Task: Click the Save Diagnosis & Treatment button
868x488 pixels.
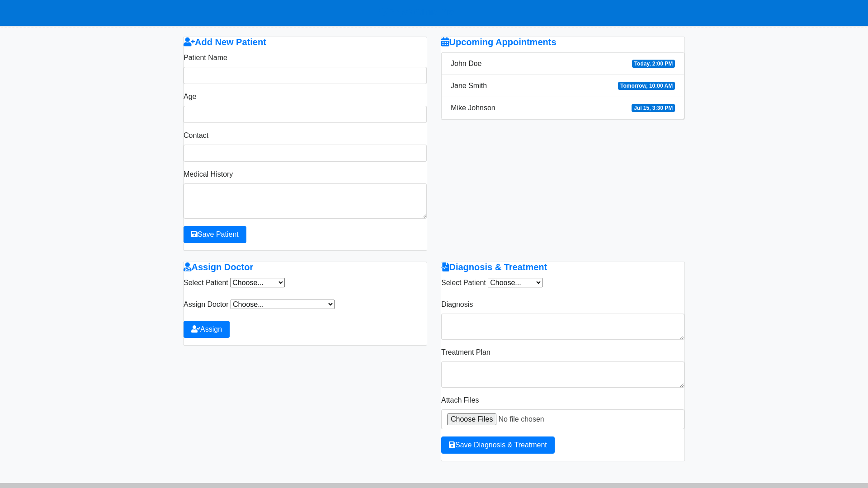Action: click(x=498, y=445)
